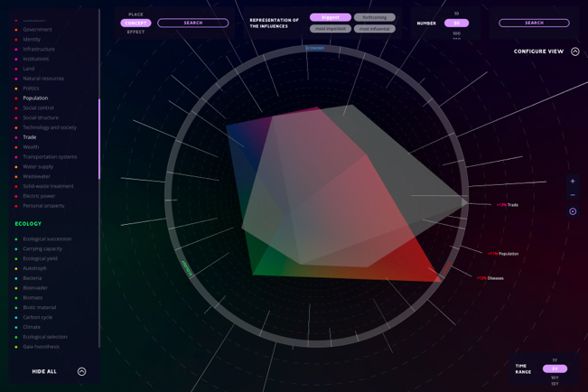Select the 'most important' influence option
The image size is (588, 392).
click(331, 29)
